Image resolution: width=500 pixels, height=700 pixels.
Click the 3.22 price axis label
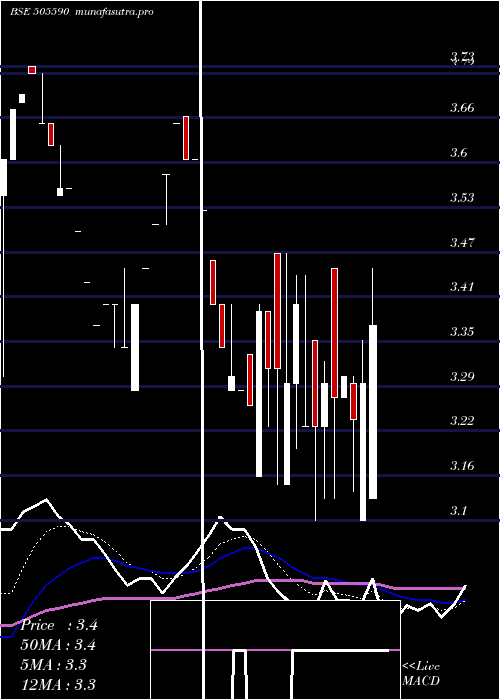click(462, 421)
